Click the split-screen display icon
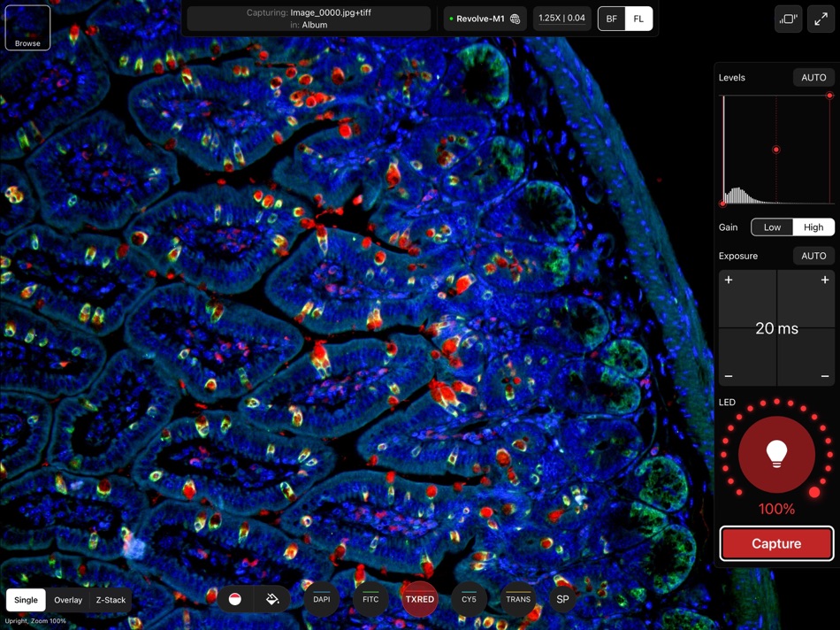Viewport: 840px width, 630px height. [788, 19]
